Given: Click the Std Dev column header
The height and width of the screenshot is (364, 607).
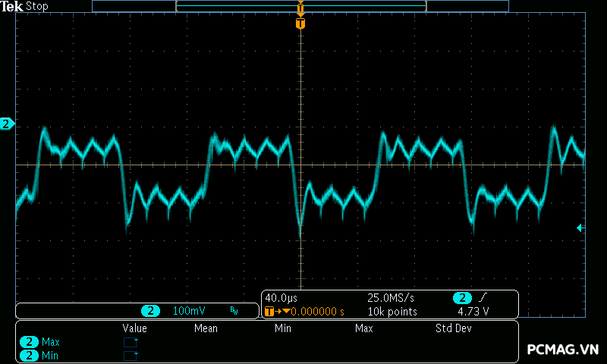Looking at the screenshot, I should click(x=453, y=328).
